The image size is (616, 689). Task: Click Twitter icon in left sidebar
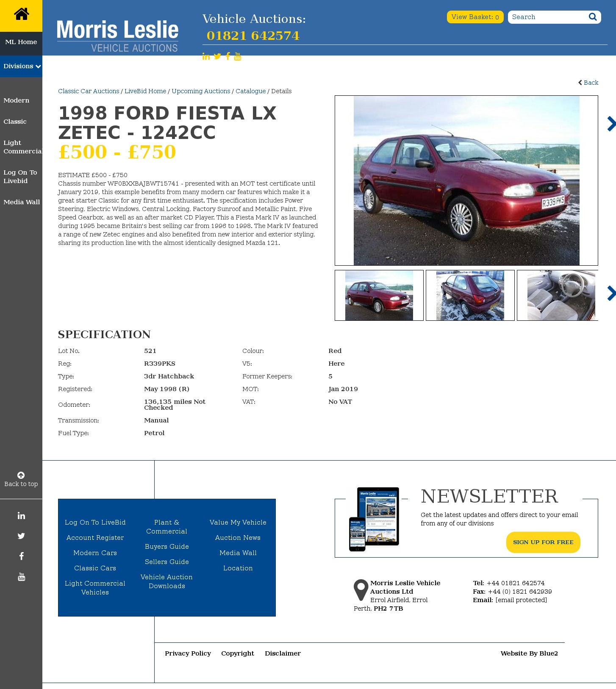point(21,536)
